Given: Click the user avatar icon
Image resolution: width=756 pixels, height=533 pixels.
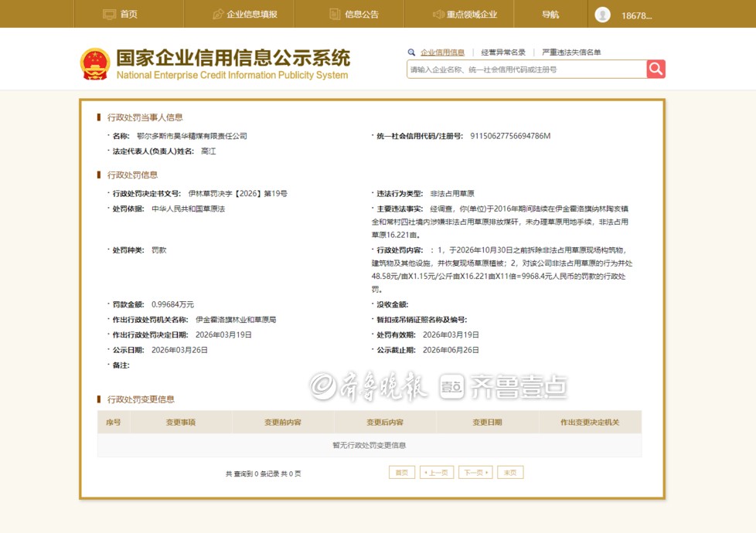Looking at the screenshot, I should tap(603, 15).
